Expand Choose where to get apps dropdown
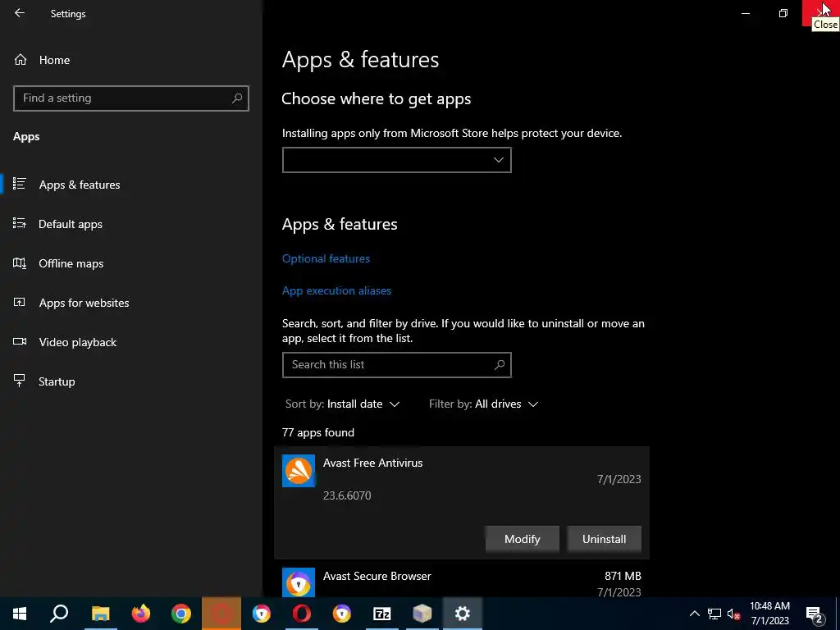This screenshot has width=840, height=630. point(396,160)
